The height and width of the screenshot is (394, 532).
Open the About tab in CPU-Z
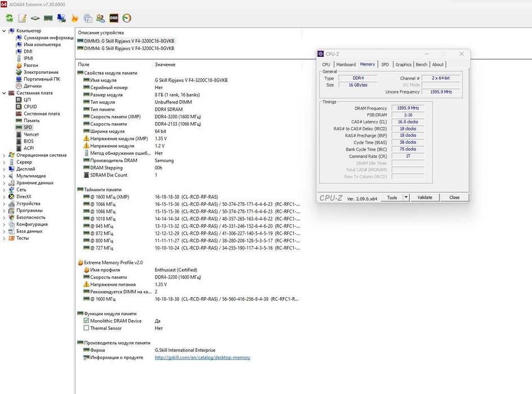(438, 64)
